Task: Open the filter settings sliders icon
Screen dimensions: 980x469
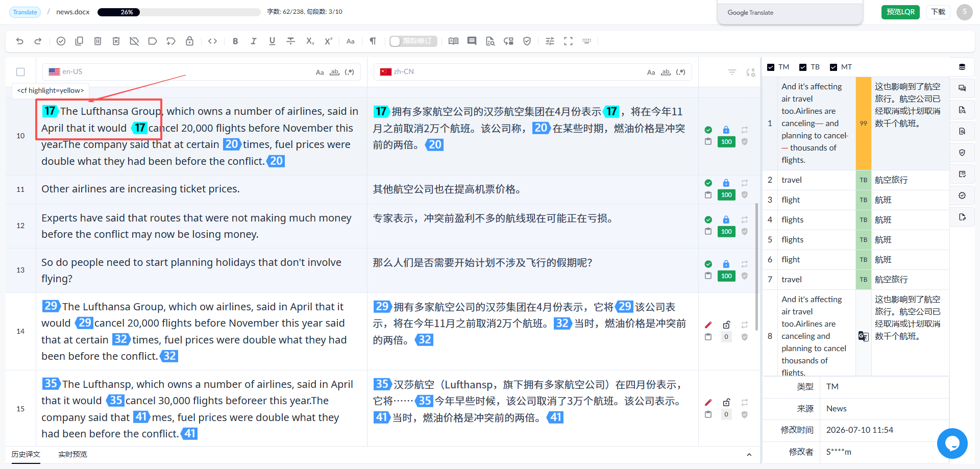Action: coord(550,41)
